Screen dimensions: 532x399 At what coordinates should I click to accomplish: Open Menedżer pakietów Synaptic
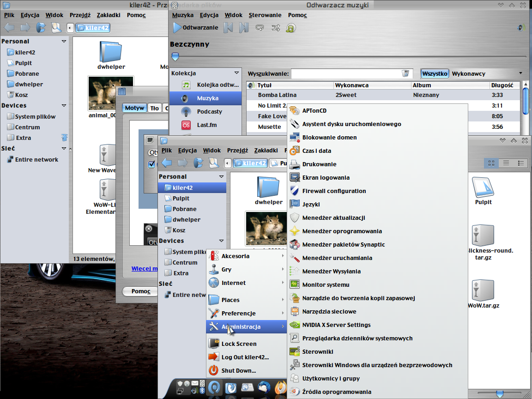point(377,245)
